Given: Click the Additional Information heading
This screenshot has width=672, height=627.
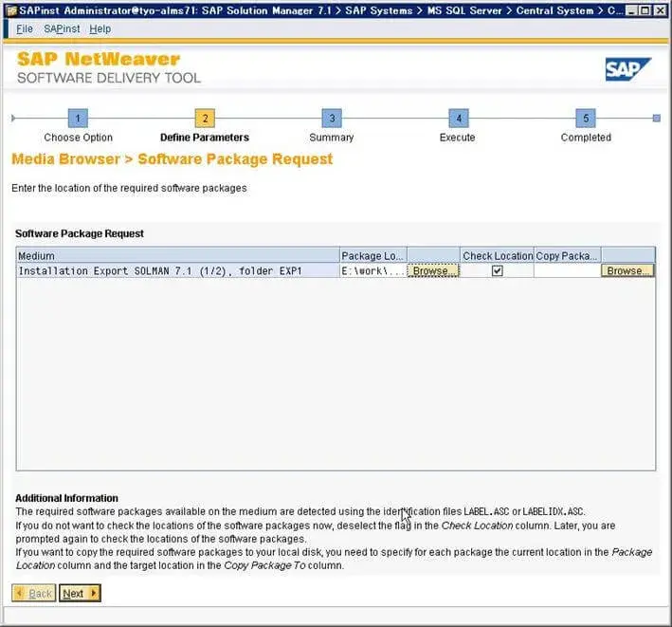Looking at the screenshot, I should pyautogui.click(x=66, y=498).
